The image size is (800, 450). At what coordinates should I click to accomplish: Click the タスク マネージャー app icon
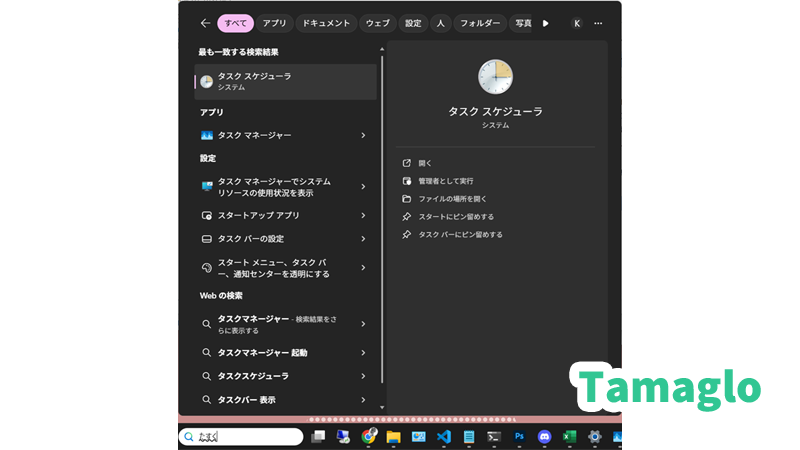[207, 135]
